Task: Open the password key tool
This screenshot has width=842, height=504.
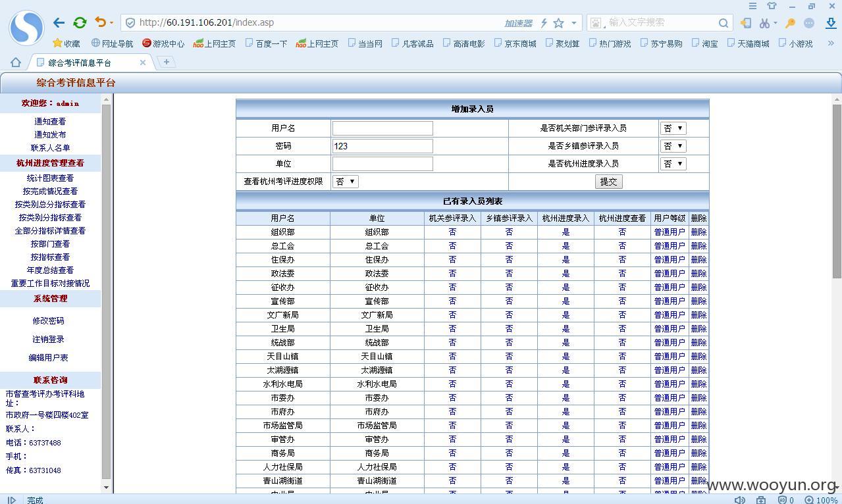Action: coord(790,23)
